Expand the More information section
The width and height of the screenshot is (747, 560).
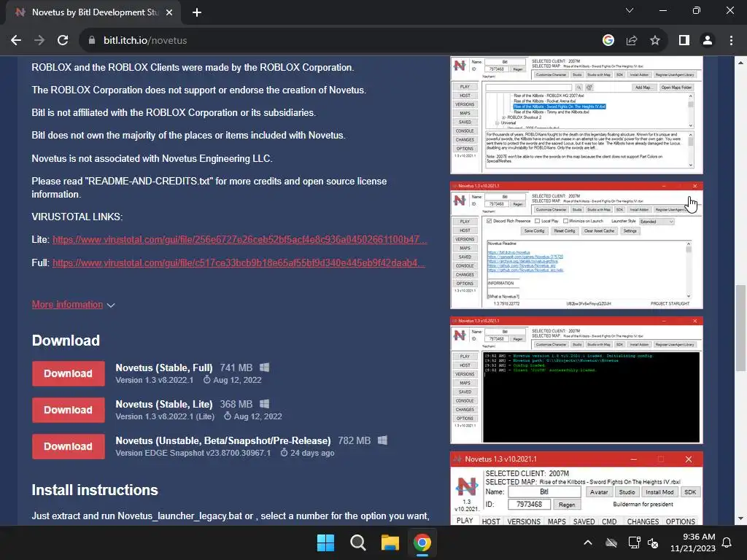(74, 305)
